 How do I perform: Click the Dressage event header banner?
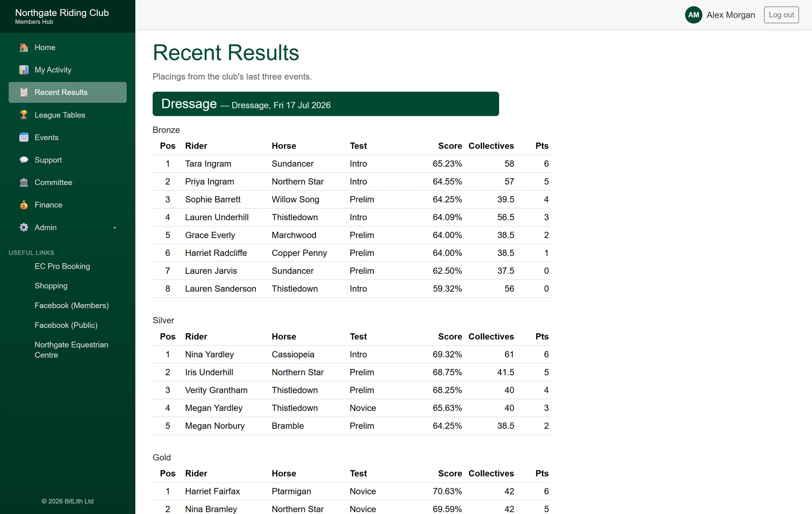[325, 104]
